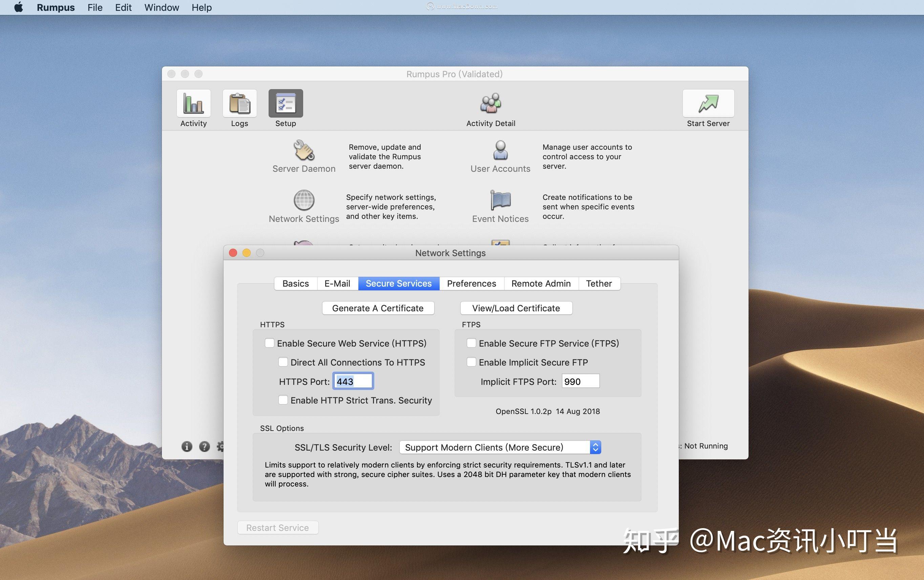Click the Implicit FTPS Port field
The height and width of the screenshot is (580, 924).
pyautogui.click(x=581, y=381)
